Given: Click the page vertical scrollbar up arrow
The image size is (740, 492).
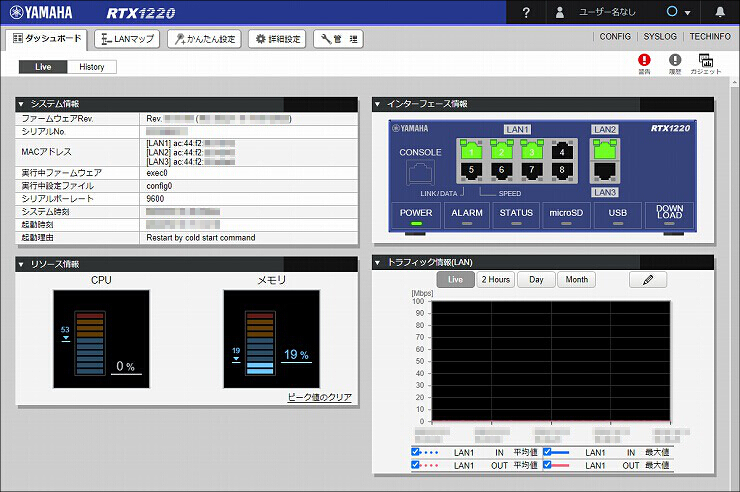Looking at the screenshot, I should (735, 83).
